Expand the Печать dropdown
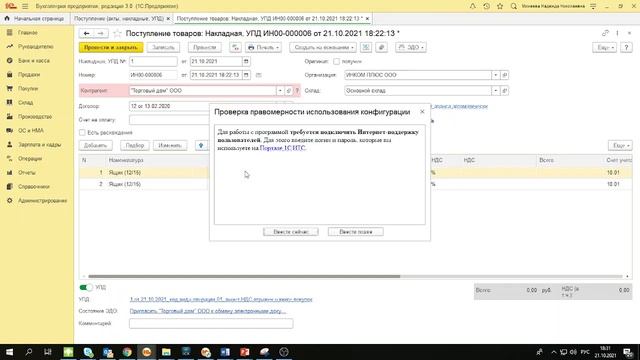 263,47
